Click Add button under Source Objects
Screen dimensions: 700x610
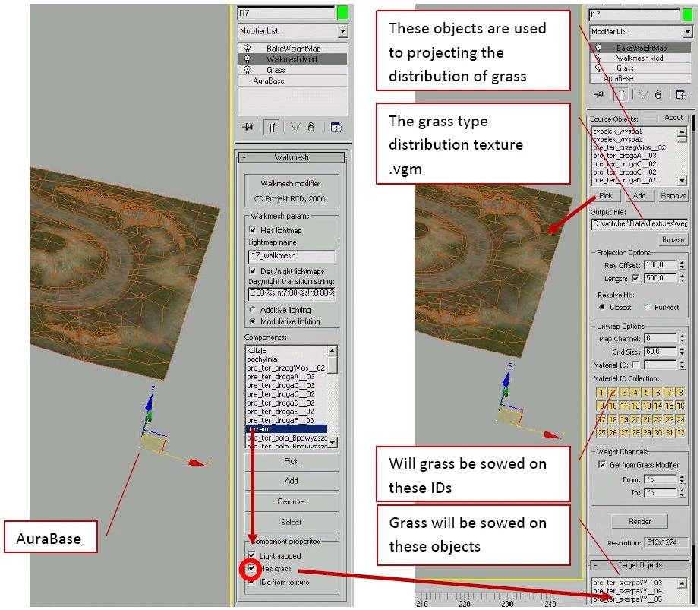click(639, 195)
